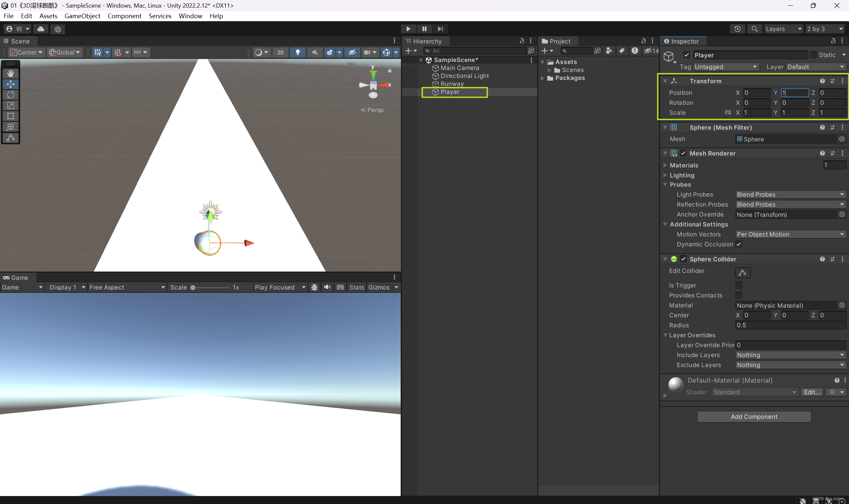Select the Hand view tool
This screenshot has width=849, height=504.
(x=11, y=73)
